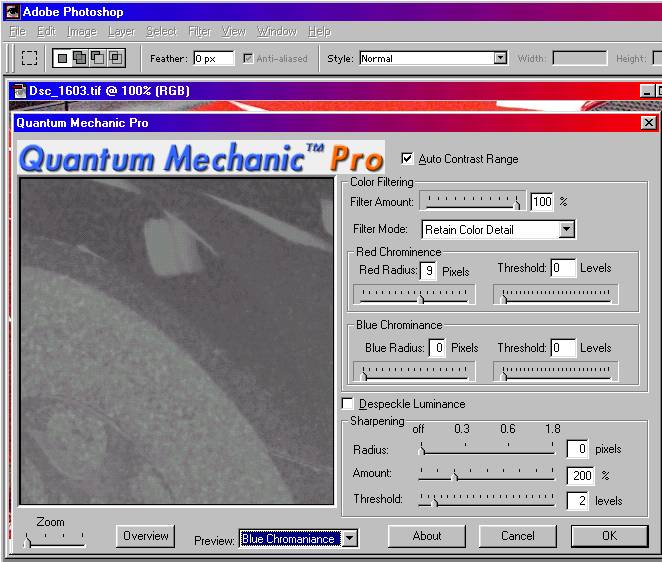Adjust the Red Chrominance Threshold slider
The height and width of the screenshot is (562, 662).
point(556,295)
